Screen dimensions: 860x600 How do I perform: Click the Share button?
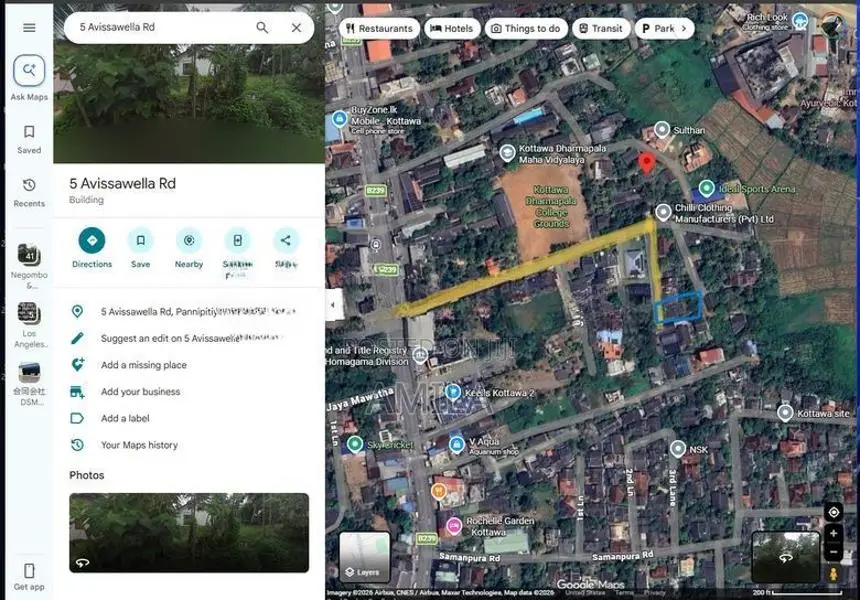click(x=286, y=248)
